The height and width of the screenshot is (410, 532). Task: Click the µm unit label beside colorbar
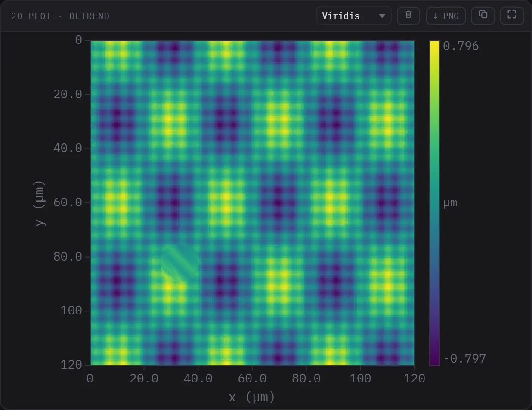tap(450, 203)
